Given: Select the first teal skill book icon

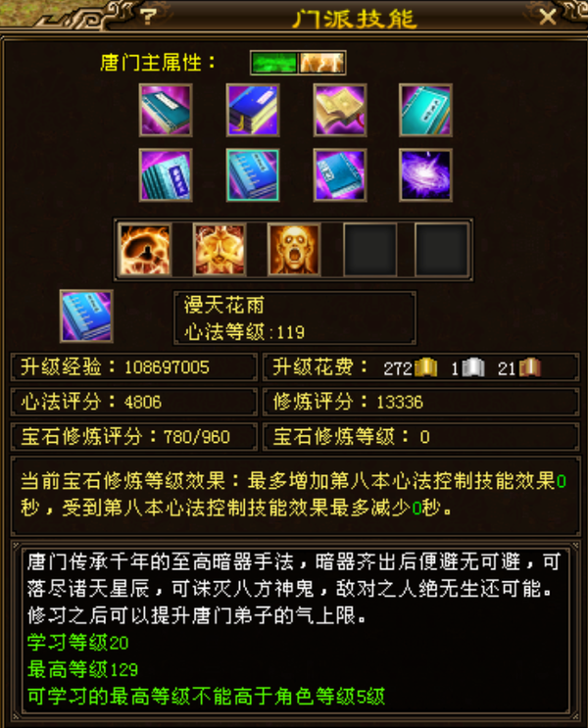Looking at the screenshot, I should (x=166, y=110).
